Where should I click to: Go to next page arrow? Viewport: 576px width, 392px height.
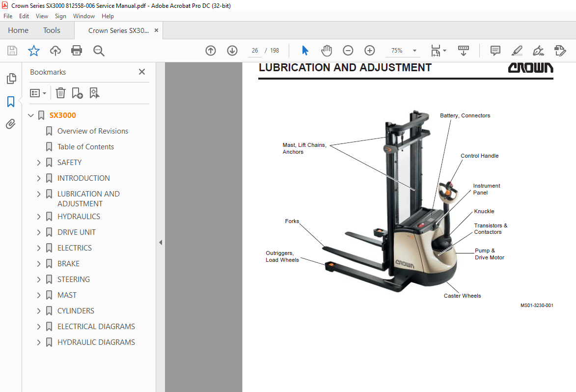point(232,51)
